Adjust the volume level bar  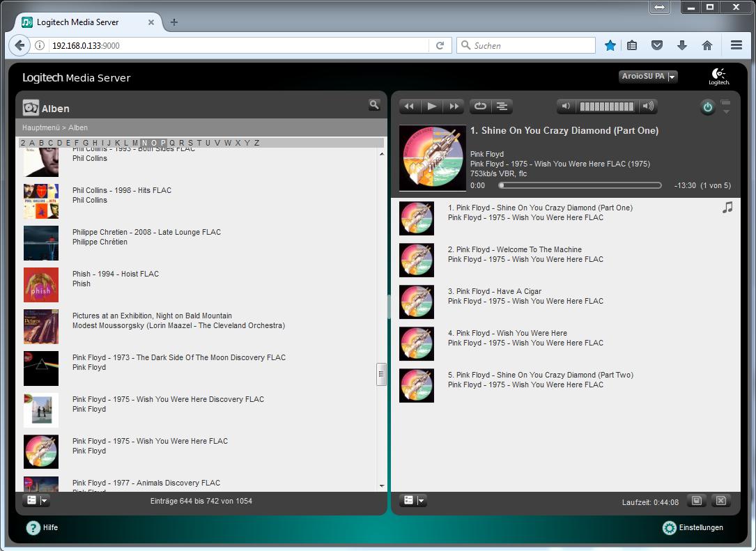click(607, 107)
